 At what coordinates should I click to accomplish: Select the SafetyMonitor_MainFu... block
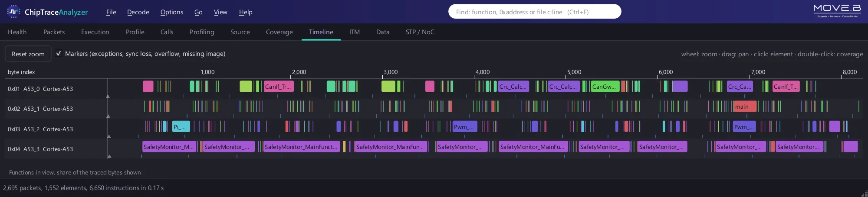[533, 146]
